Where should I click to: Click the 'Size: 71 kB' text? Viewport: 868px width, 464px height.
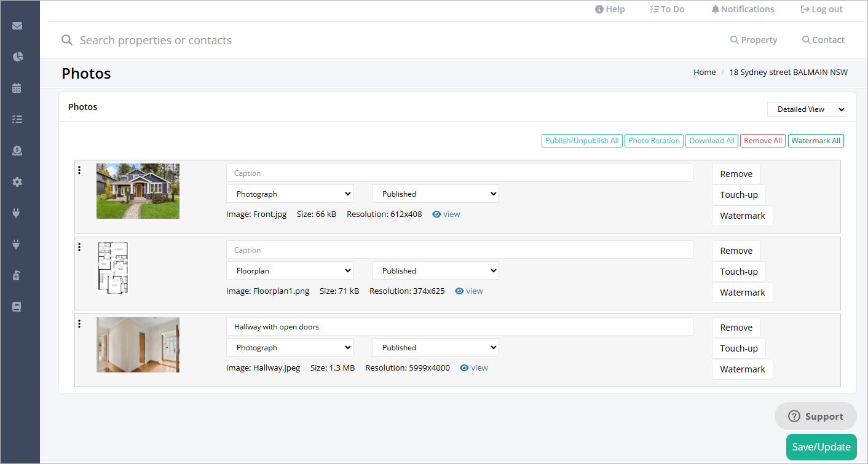[x=339, y=291]
